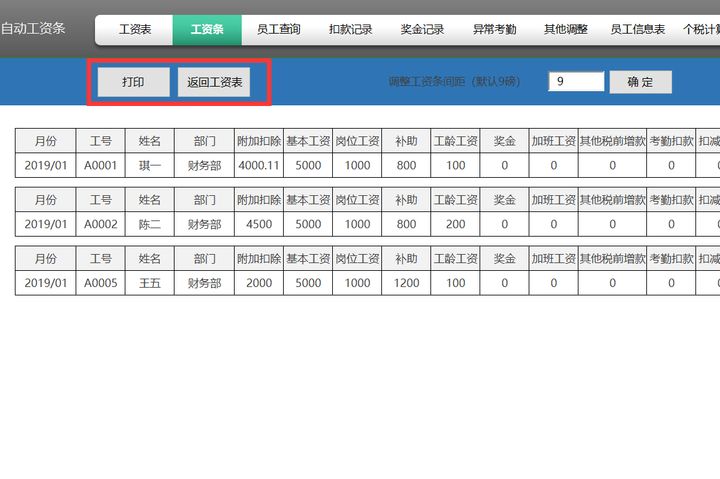720x479 pixels.
Task: Click the 2019/01 month cell for A0005
Action: tap(45, 283)
